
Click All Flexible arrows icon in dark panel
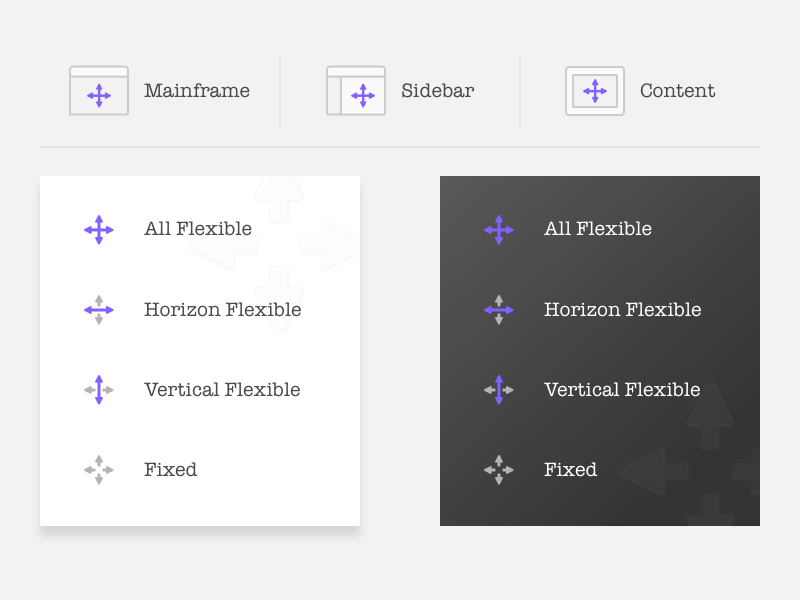(498, 229)
